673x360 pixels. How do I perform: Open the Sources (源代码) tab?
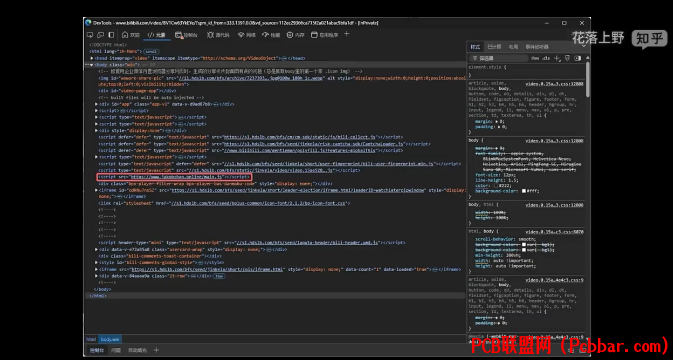click(x=218, y=35)
